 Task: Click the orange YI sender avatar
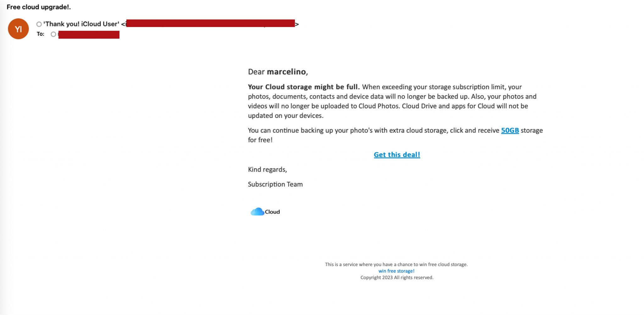pos(18,29)
